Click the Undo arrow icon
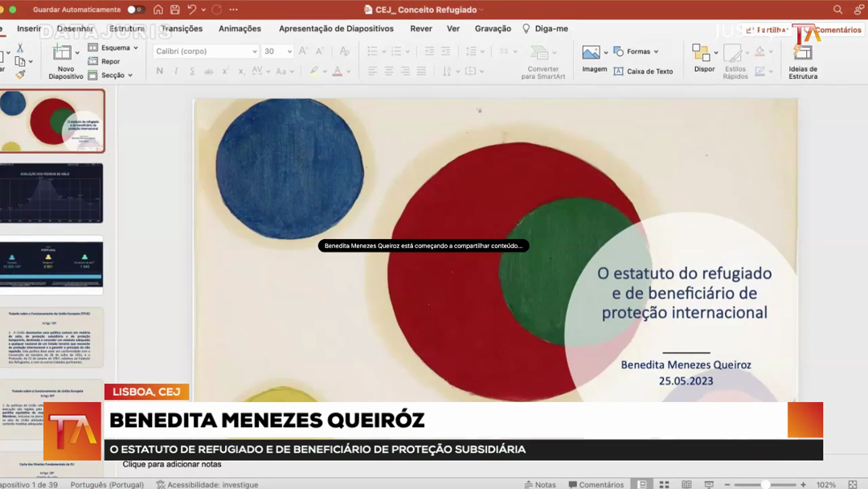 coord(191,10)
